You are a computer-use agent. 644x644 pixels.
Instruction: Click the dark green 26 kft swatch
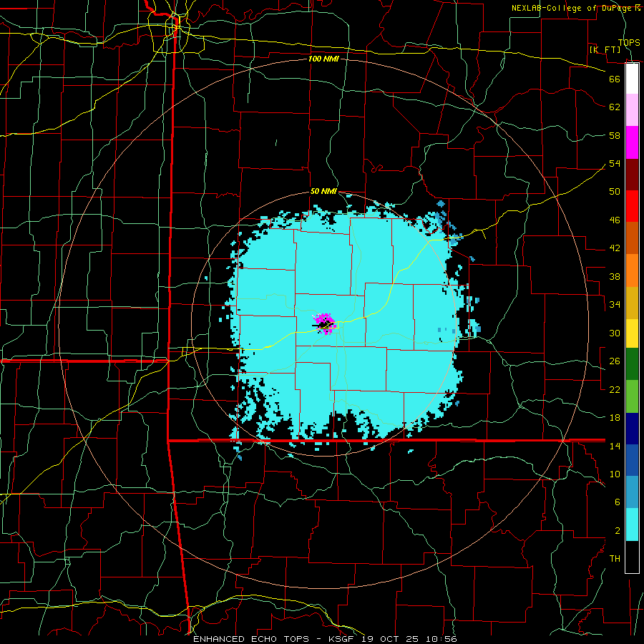click(632, 364)
